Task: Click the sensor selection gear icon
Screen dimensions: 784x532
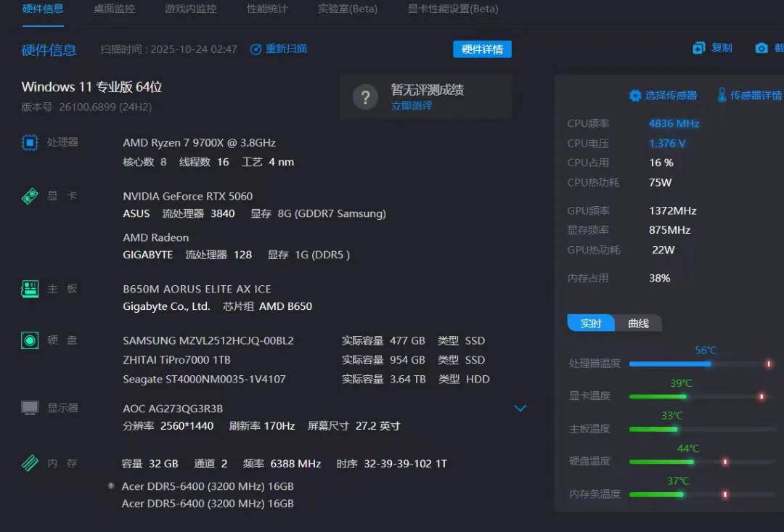Action: coord(635,96)
